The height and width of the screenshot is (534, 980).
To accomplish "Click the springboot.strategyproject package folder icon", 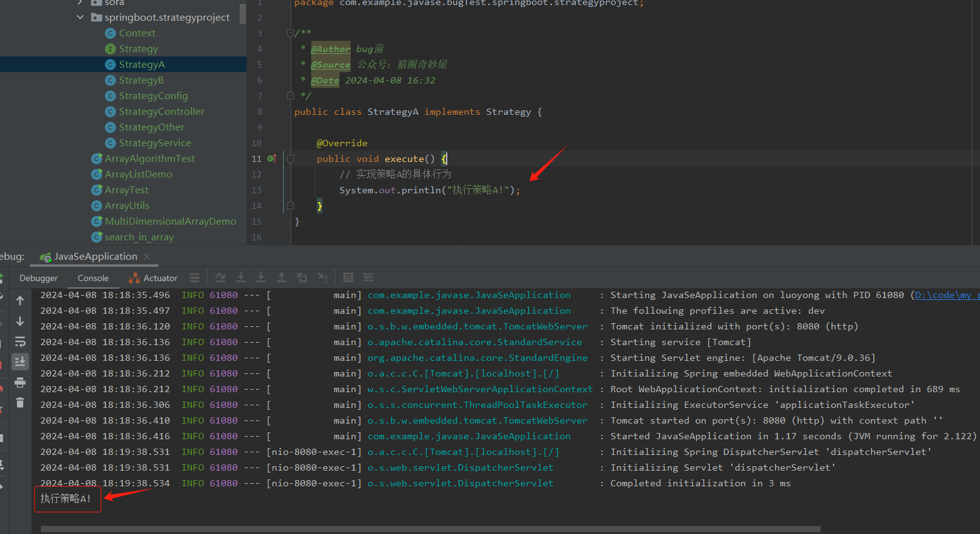I will (x=96, y=18).
